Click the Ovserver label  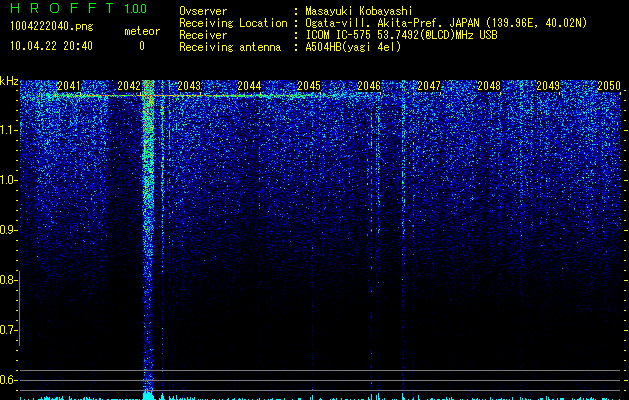(203, 11)
